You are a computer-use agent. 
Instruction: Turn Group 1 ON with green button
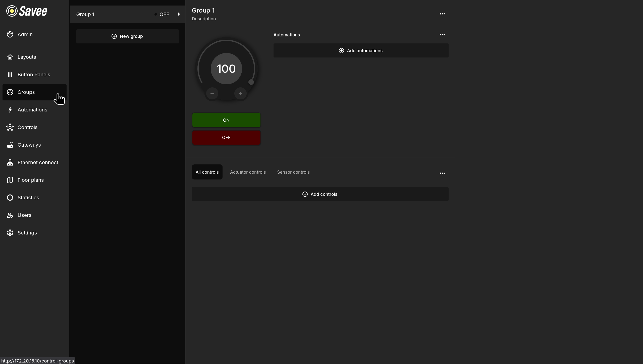click(x=226, y=120)
